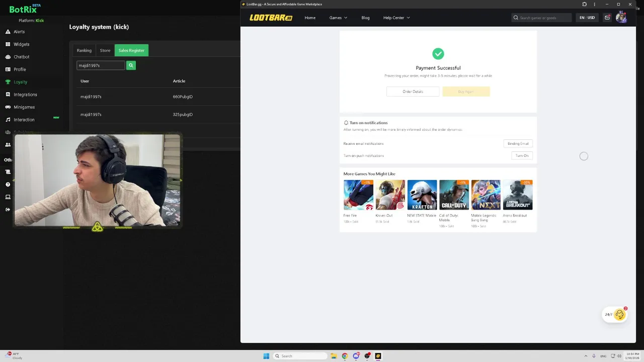Turn On push notifications

click(x=522, y=156)
